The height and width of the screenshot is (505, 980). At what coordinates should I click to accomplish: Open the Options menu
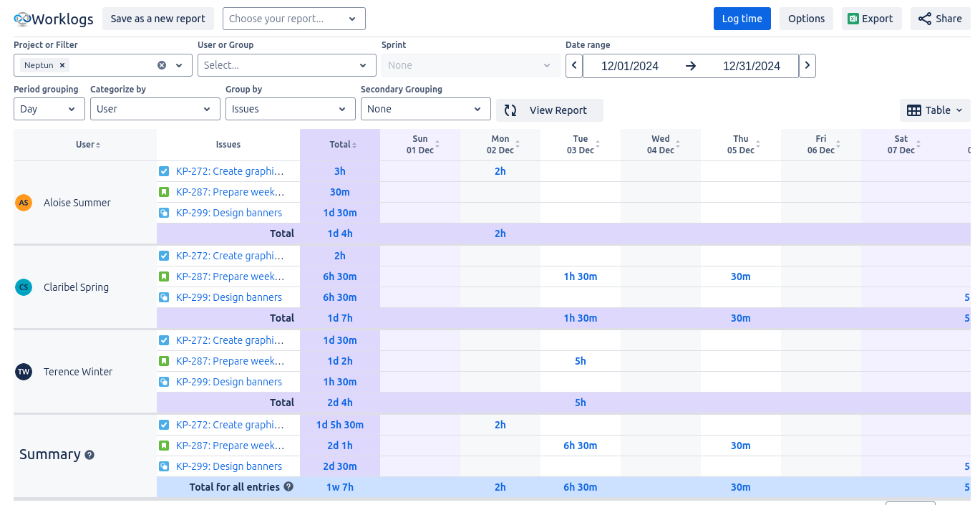806,18
